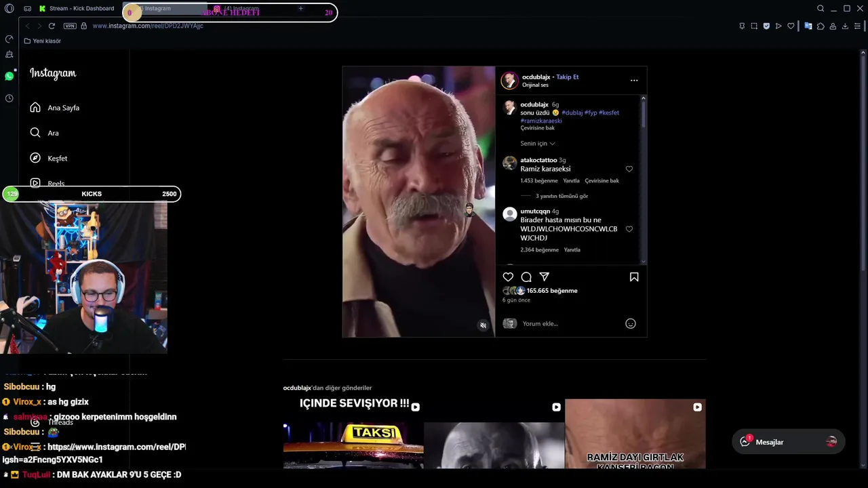
Task: Open the history clock icon in Opera sidebar
Action: (9, 98)
